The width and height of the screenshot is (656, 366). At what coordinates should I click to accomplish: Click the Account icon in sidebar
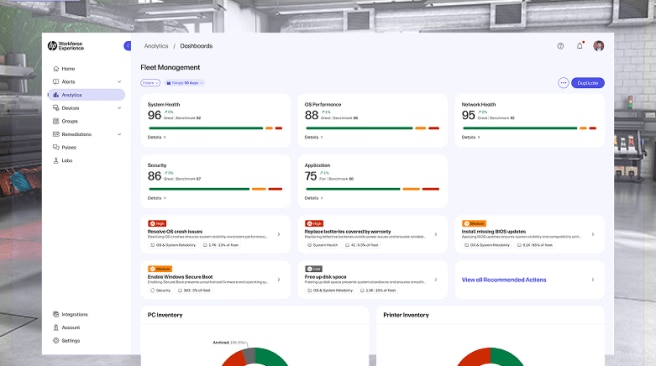point(56,328)
